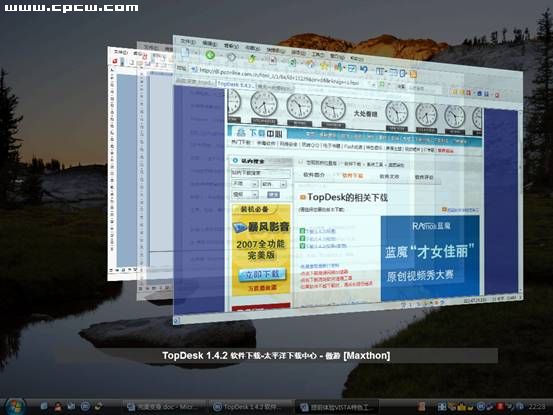Open the dropdown beside the site-search submit button
Image resolution: width=553 pixels, height=415 pixels.
(245, 194)
